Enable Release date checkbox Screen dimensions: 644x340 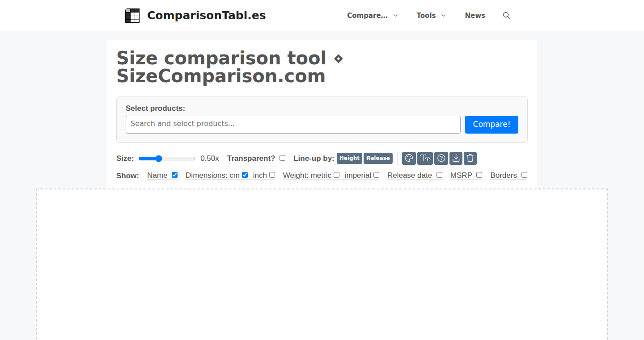440,175
